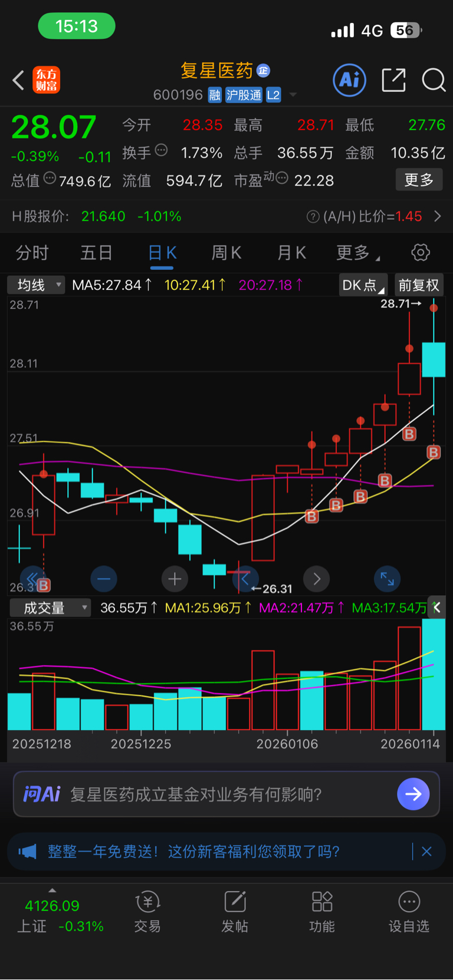Screen dimensions: 453x980
Task: Tap the 15:13 green time pill
Action: coord(77,26)
